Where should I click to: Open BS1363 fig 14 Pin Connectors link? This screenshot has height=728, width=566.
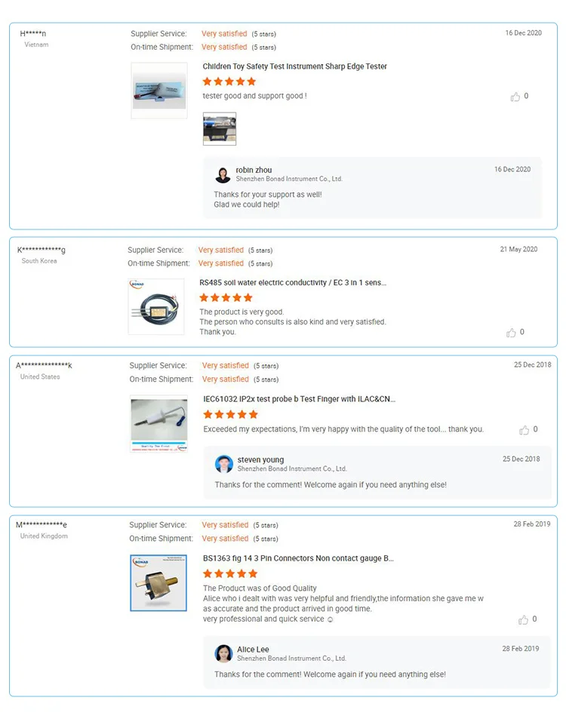click(298, 558)
